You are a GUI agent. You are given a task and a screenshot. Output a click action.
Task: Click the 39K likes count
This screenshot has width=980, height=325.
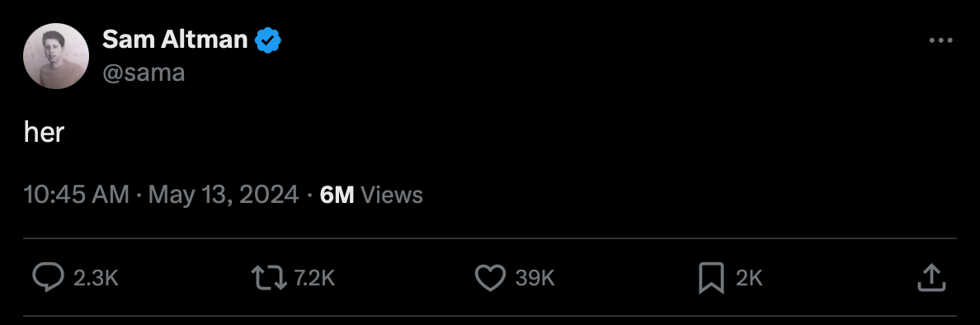tap(535, 278)
